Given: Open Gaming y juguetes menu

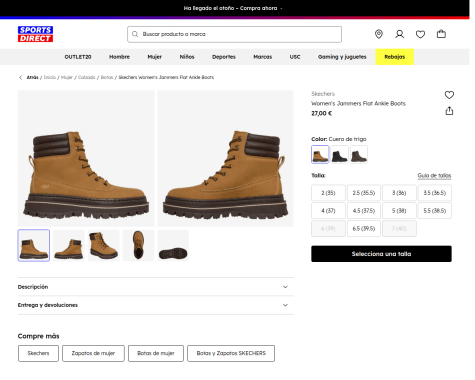Looking at the screenshot, I should click(342, 57).
